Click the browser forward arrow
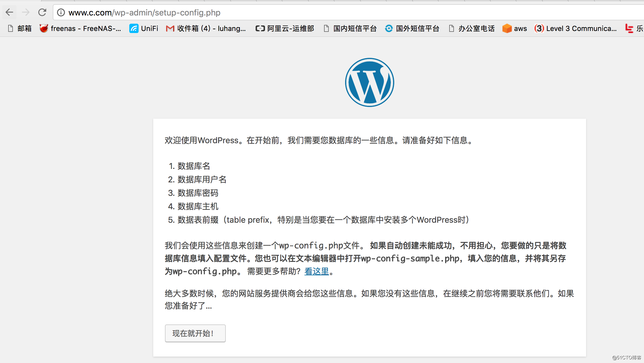This screenshot has height=363, width=644. point(26,12)
